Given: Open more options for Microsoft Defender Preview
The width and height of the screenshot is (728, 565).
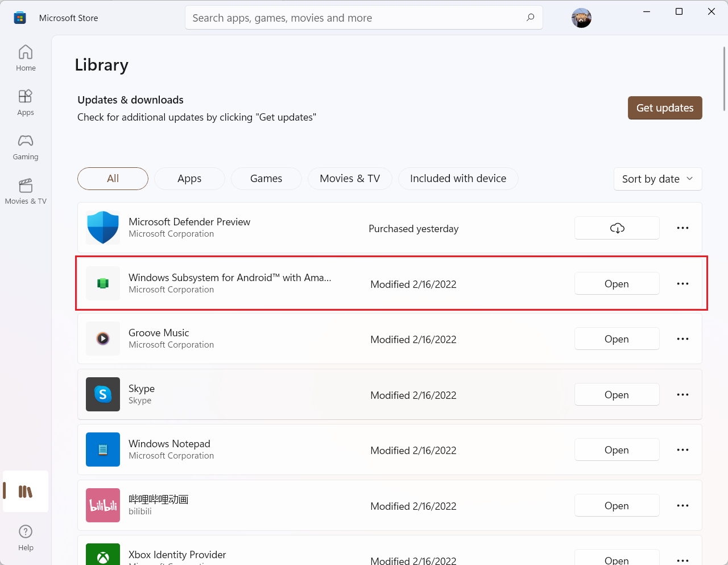Looking at the screenshot, I should click(x=682, y=228).
